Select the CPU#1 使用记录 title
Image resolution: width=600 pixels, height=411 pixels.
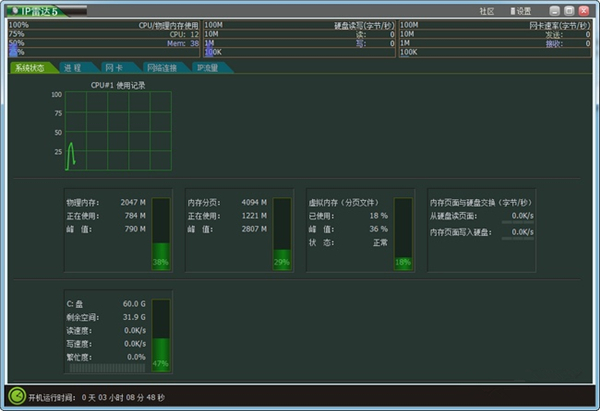[x=118, y=85]
